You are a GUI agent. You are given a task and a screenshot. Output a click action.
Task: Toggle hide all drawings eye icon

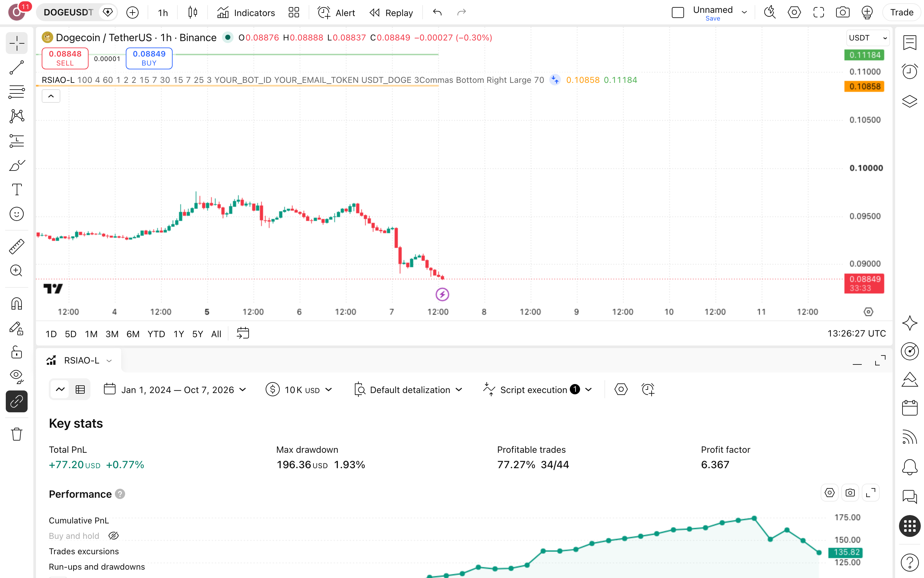tap(16, 377)
